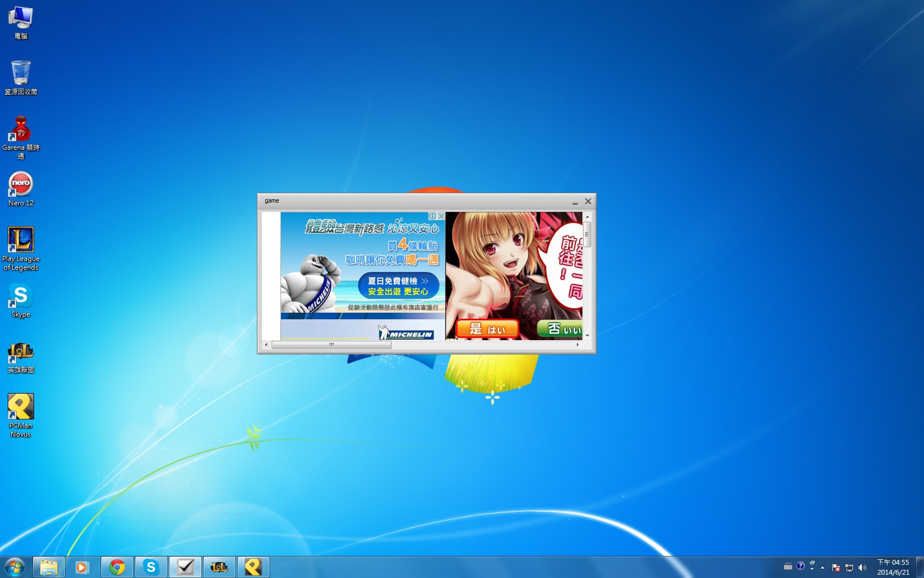Click the Skype taskbar button
The height and width of the screenshot is (578, 924).
[x=151, y=567]
